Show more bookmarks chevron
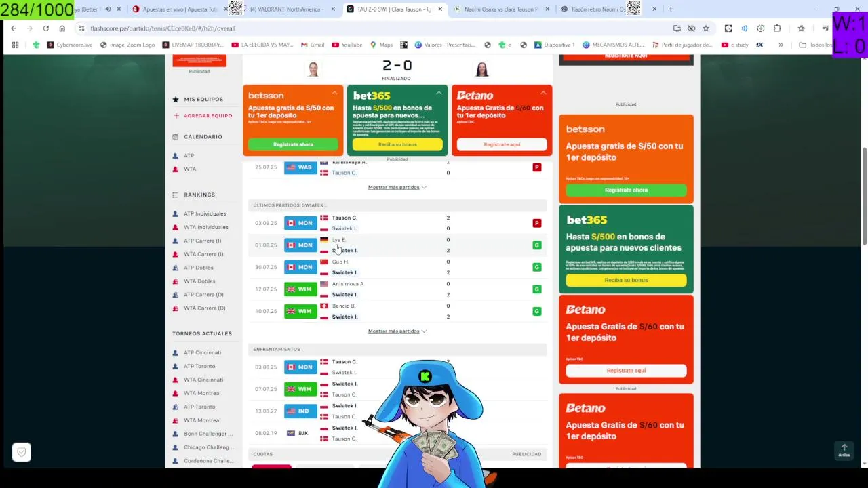The image size is (868, 488). pyautogui.click(x=781, y=45)
